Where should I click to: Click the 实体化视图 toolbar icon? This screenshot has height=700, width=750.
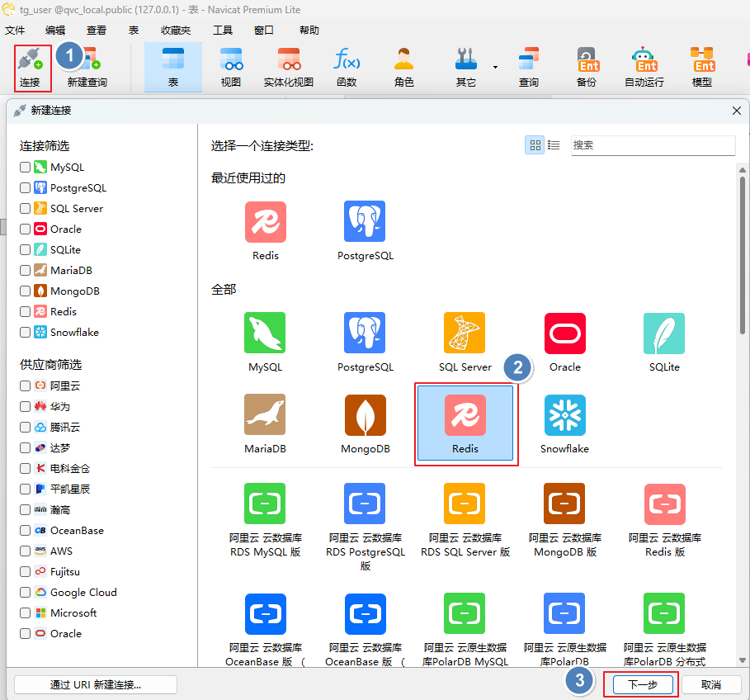pos(289,68)
